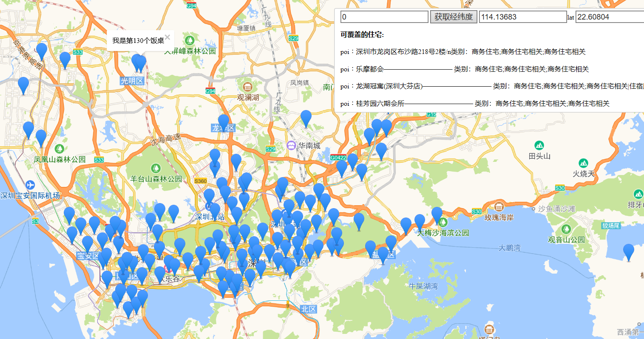Screen dimensions: 644x339
Task: Focus the input field containing 0
Action: coord(384,17)
